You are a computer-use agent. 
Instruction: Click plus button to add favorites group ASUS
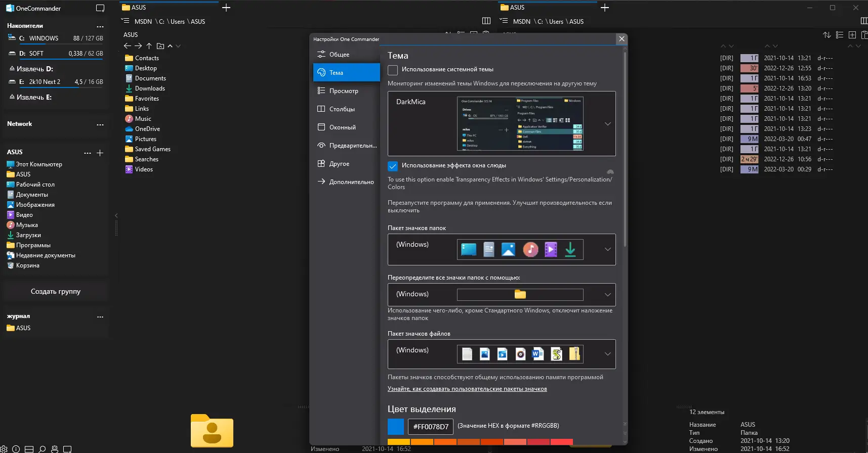[100, 153]
